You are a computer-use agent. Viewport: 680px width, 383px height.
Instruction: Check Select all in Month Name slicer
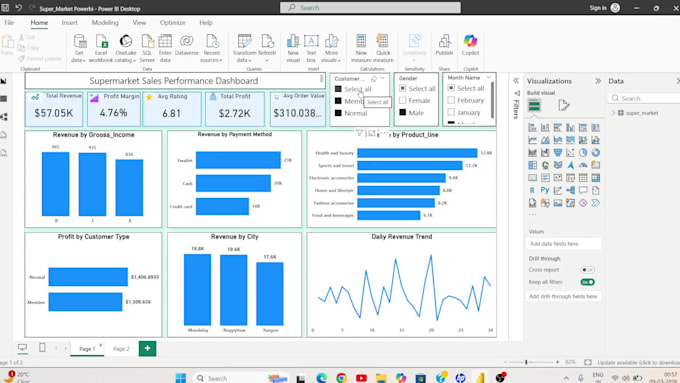(x=451, y=88)
